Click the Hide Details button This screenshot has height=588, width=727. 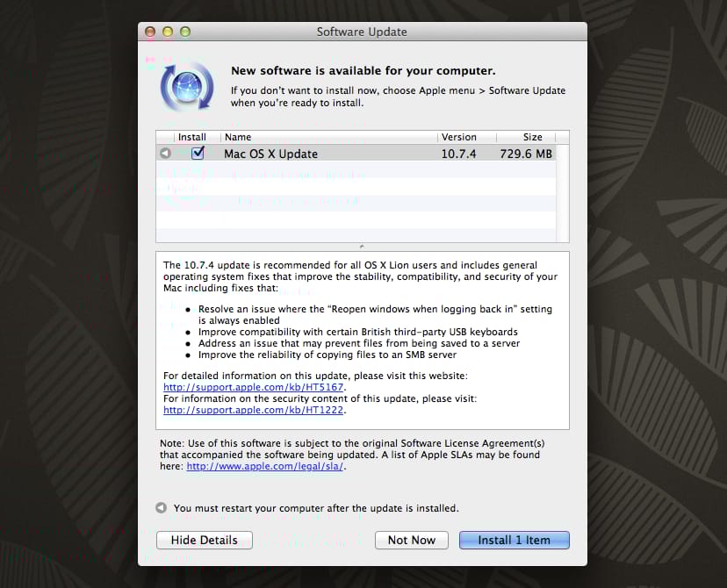click(205, 541)
